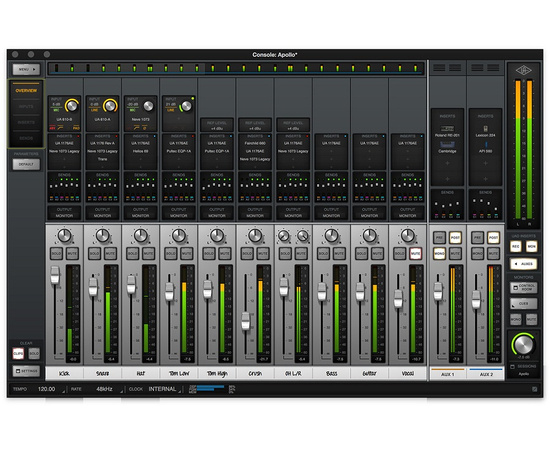Clear all solos with the Clear SOLO button
Screen dimensions: 550x450
(34, 354)
